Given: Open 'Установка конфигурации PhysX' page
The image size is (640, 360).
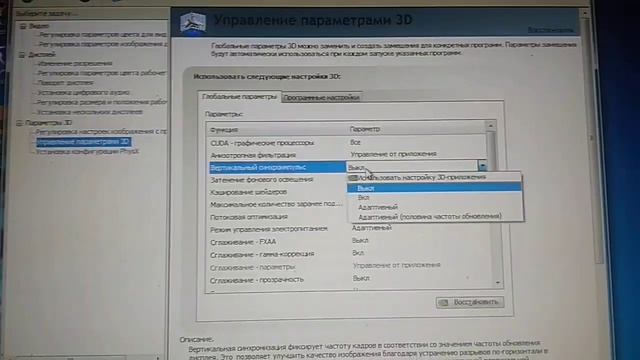Looking at the screenshot, I should pos(87,151).
